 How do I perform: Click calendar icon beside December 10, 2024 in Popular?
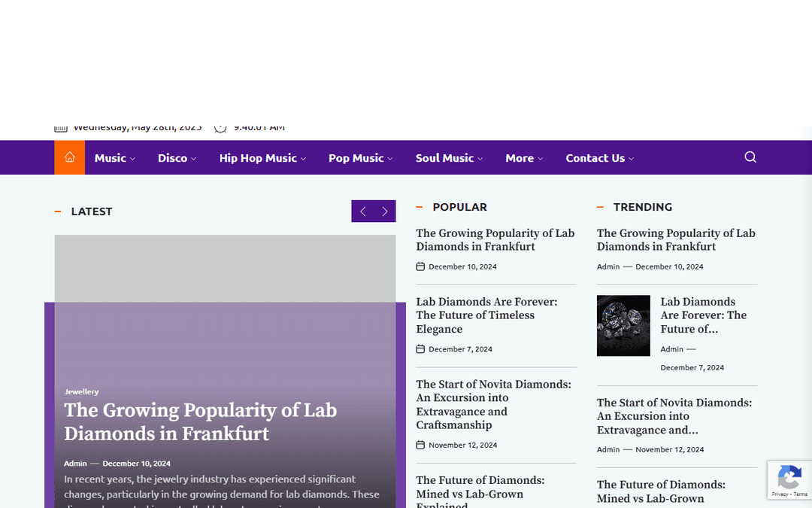(420, 266)
